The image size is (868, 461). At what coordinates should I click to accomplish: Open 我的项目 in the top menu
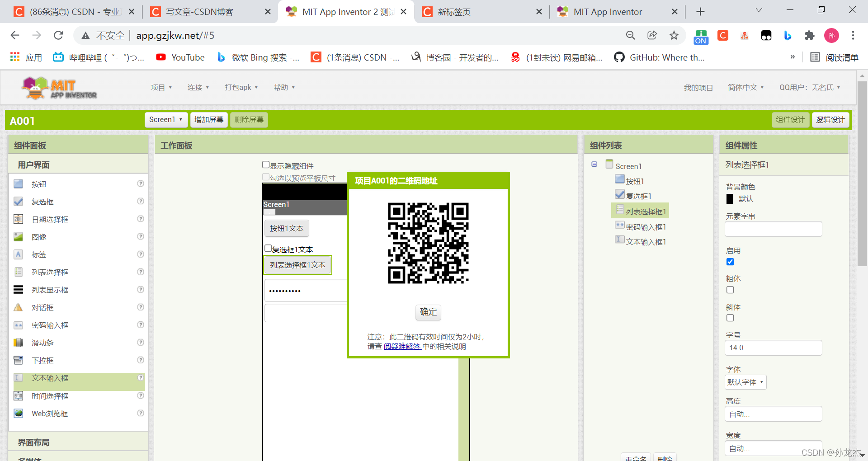(698, 88)
